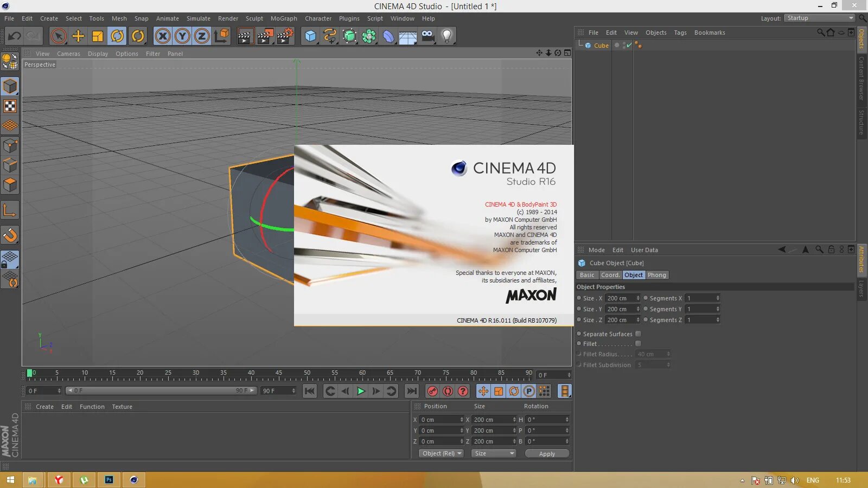Enable the Fillet checkbox
868x488 pixels.
(638, 344)
